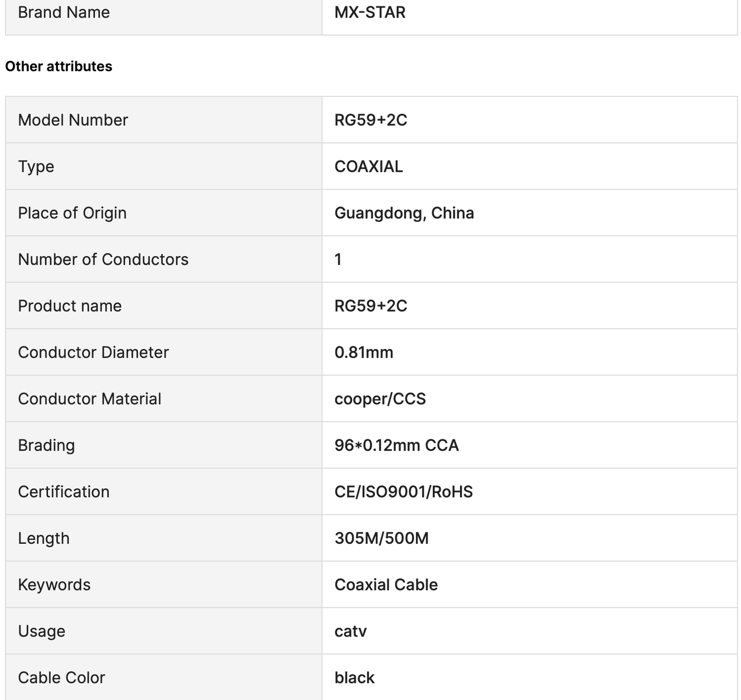
Task: Click the Product name value RG59+2C
Action: tap(371, 306)
